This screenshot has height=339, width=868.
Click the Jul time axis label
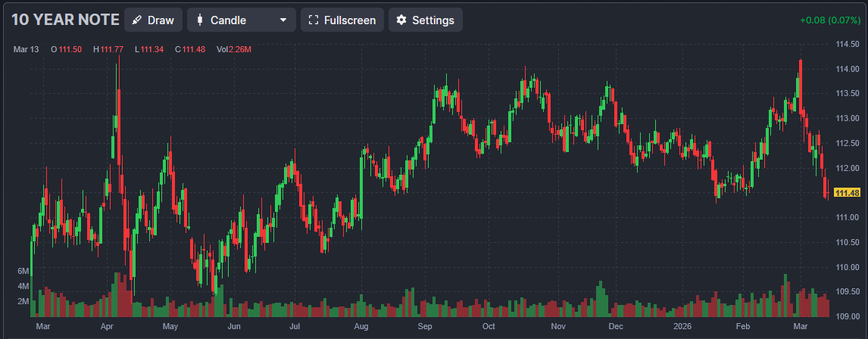295,326
